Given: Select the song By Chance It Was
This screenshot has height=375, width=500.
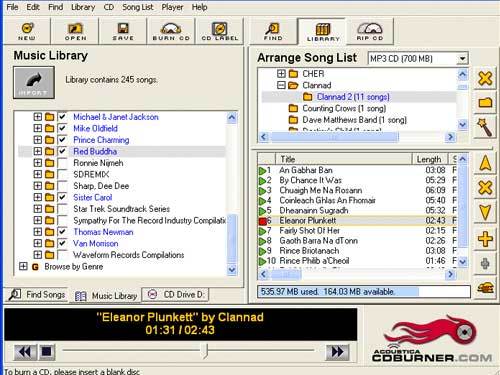Looking at the screenshot, I should [x=311, y=180].
